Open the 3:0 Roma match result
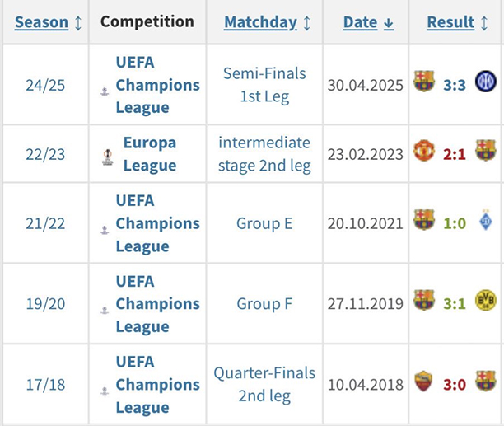 coord(455,382)
